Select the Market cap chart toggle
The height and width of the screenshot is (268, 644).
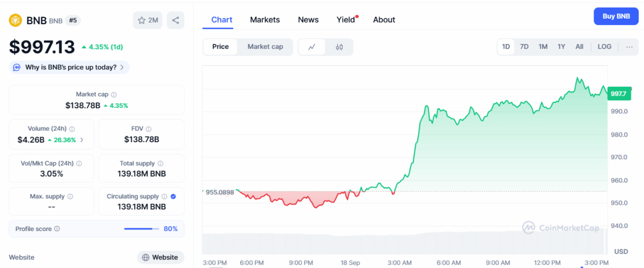tap(265, 47)
